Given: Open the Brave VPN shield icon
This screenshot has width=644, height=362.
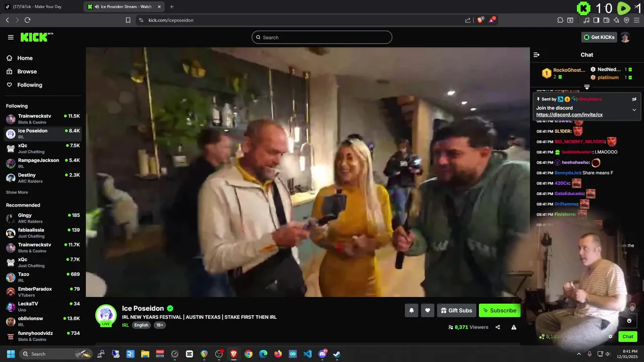Looking at the screenshot, I should [x=626, y=20].
